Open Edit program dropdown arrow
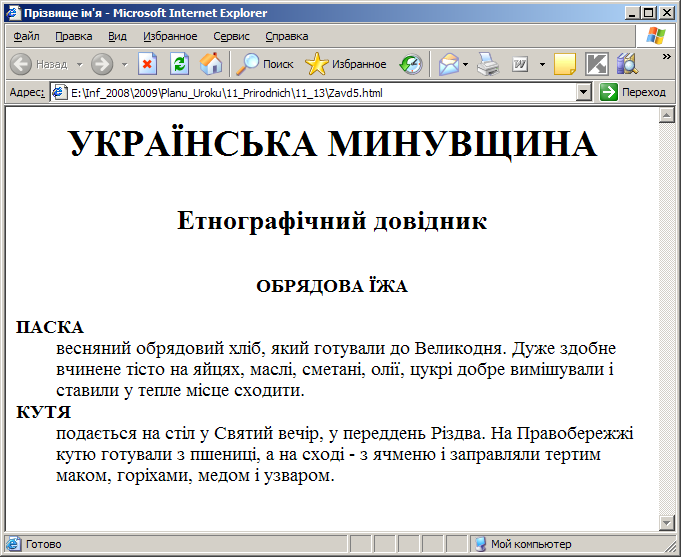 (542, 65)
